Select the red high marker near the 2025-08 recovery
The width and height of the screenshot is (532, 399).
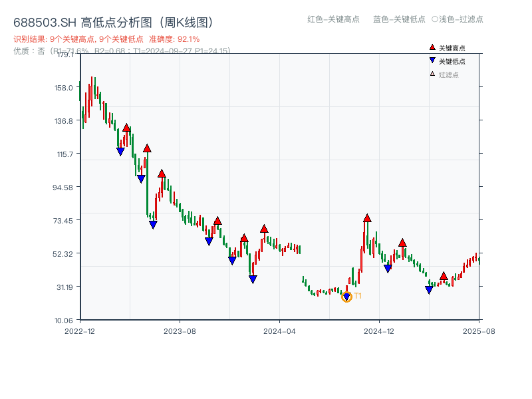tap(444, 277)
